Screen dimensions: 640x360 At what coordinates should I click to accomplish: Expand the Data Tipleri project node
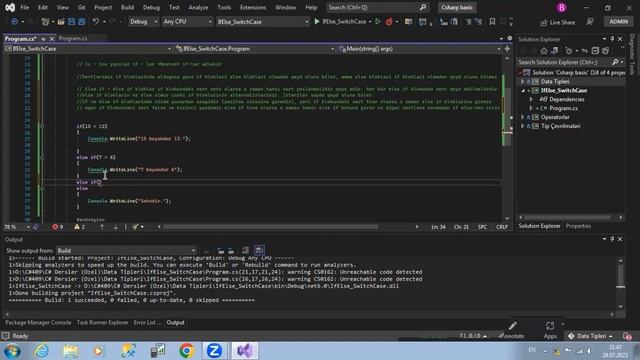(522, 82)
